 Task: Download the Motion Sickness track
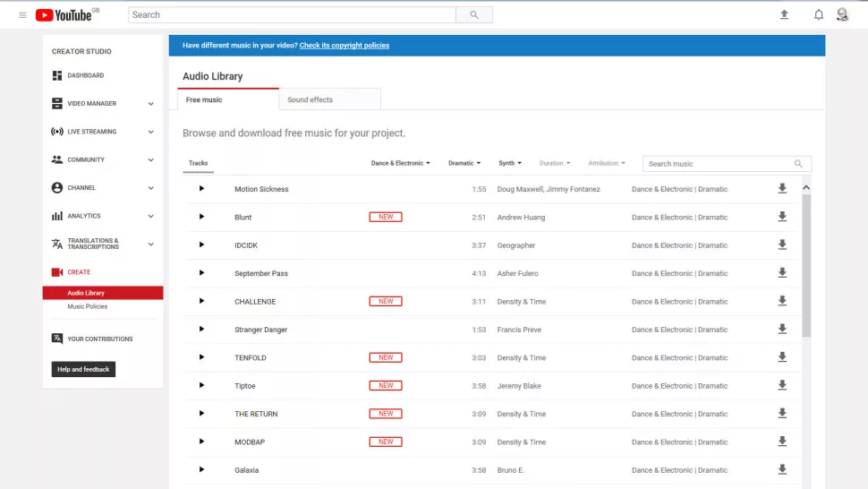point(782,189)
